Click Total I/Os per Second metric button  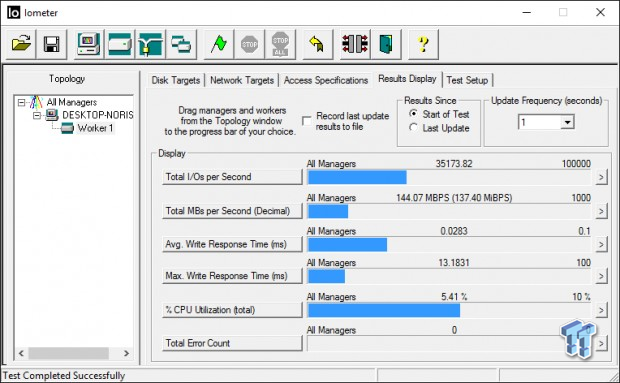(x=232, y=177)
